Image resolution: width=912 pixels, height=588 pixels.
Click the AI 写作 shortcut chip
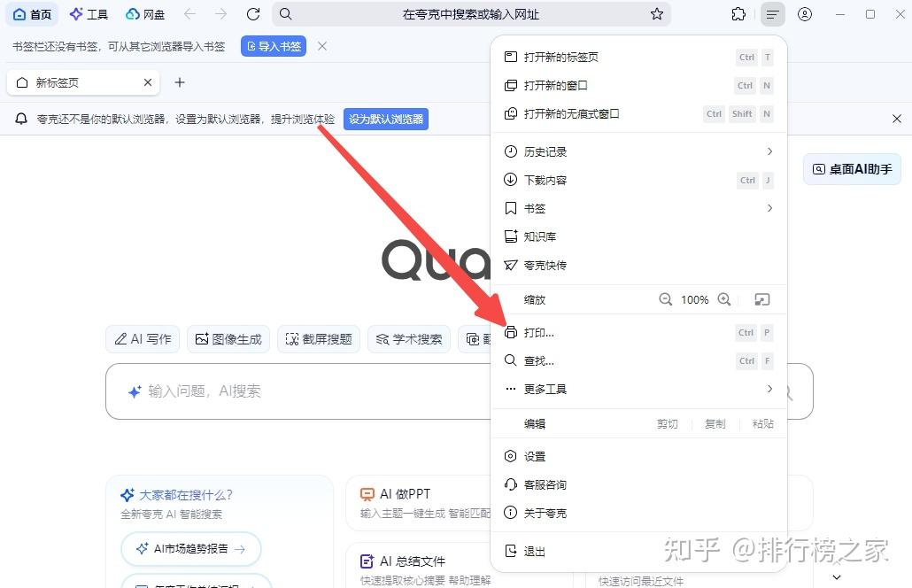coord(143,339)
